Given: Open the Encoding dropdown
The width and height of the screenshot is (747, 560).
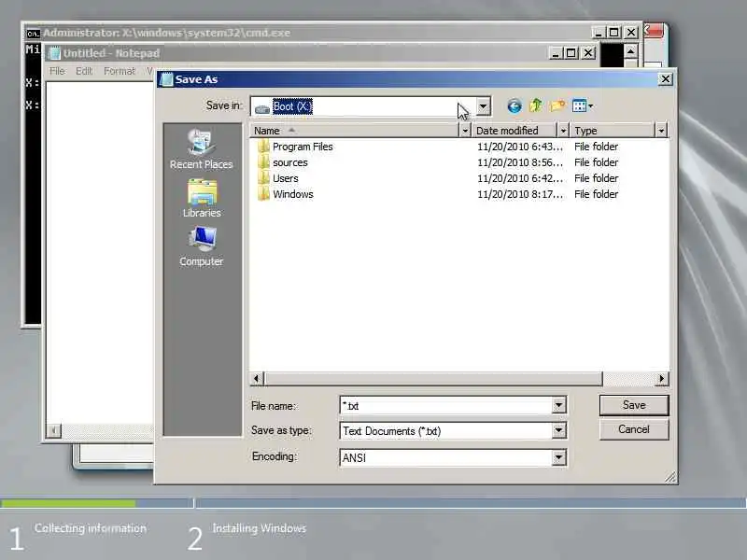Looking at the screenshot, I should [558, 457].
